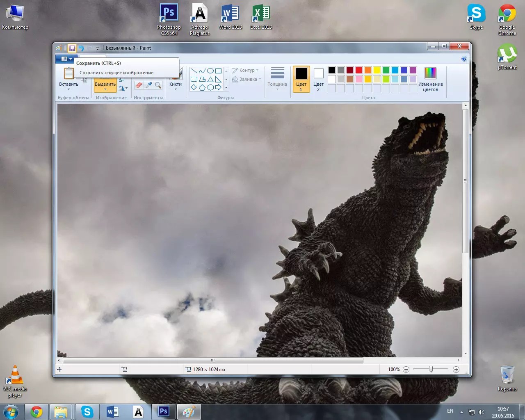Expand the Заливка fill dropdown
The image size is (525, 420).
point(246,79)
